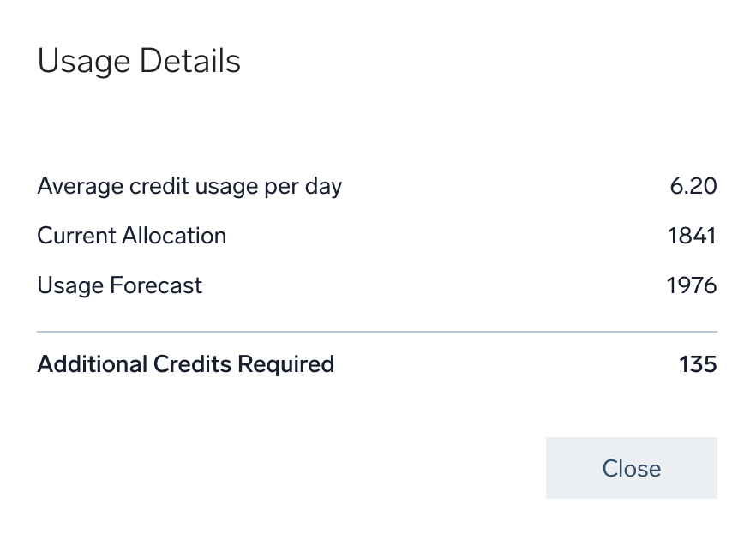756x540 pixels.
Task: Click the daily usage figure 6.20
Action: pos(693,186)
